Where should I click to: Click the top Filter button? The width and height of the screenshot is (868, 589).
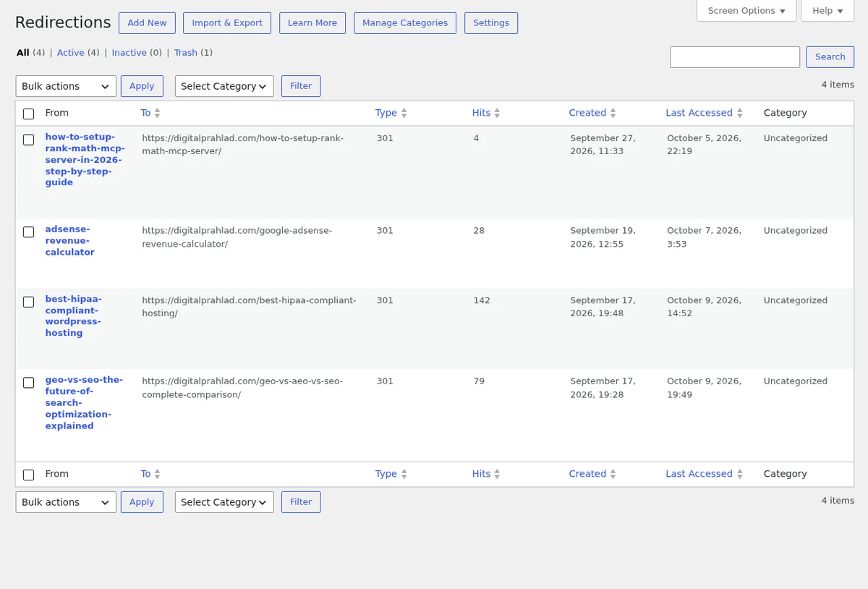pos(301,86)
